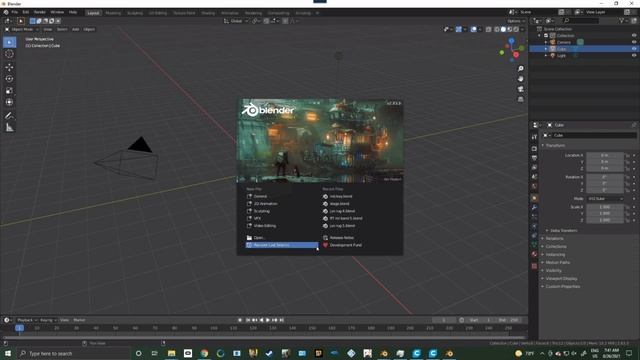Switch perspective/orthographic with grid icon
Viewport: 640px width, 360px height.
[x=520, y=99]
